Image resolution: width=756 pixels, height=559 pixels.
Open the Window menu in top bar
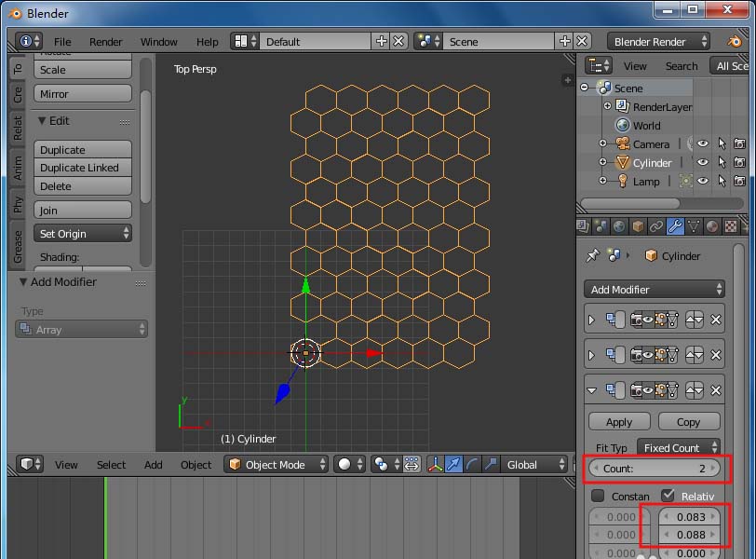[x=158, y=42]
